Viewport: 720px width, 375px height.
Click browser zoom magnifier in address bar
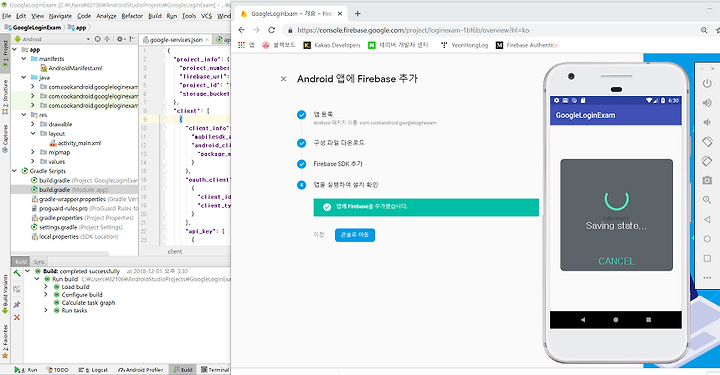[704, 30]
